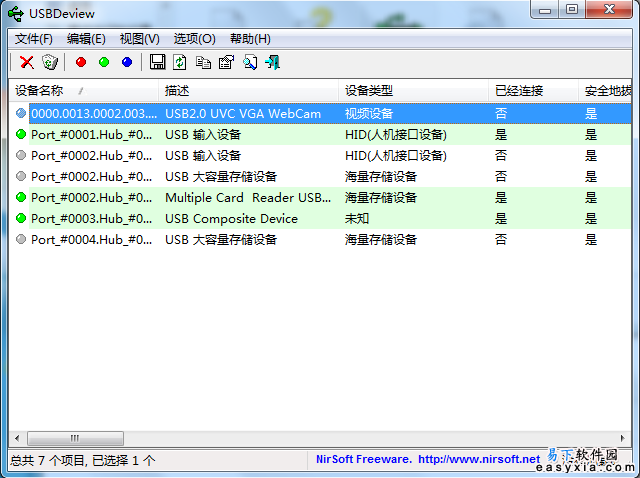Click the red X uninstall device icon
Image resolution: width=640 pixels, height=478 pixels.
coord(27,62)
